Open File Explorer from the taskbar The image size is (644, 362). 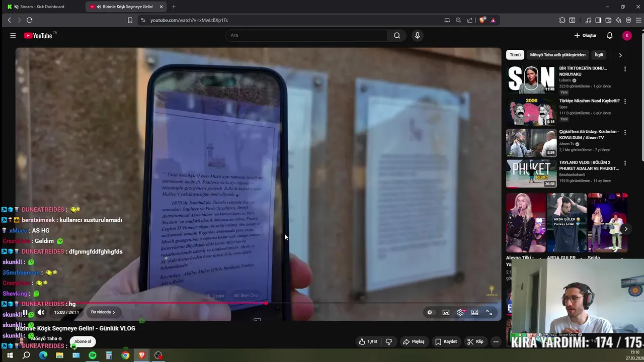click(59, 355)
